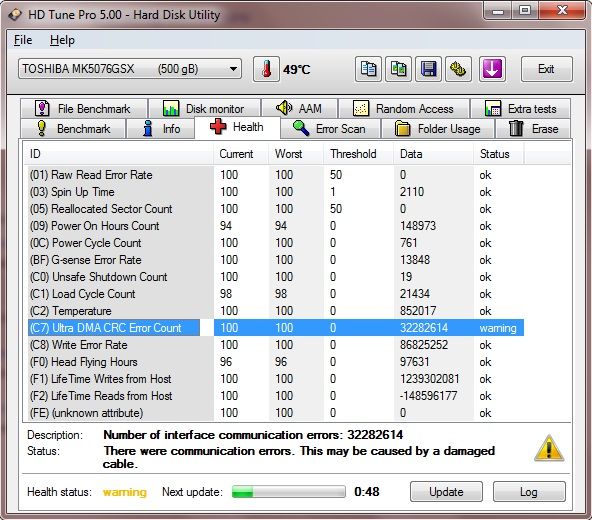Select the Raw Read Error Rate row
The image size is (592, 520).
click(x=276, y=175)
